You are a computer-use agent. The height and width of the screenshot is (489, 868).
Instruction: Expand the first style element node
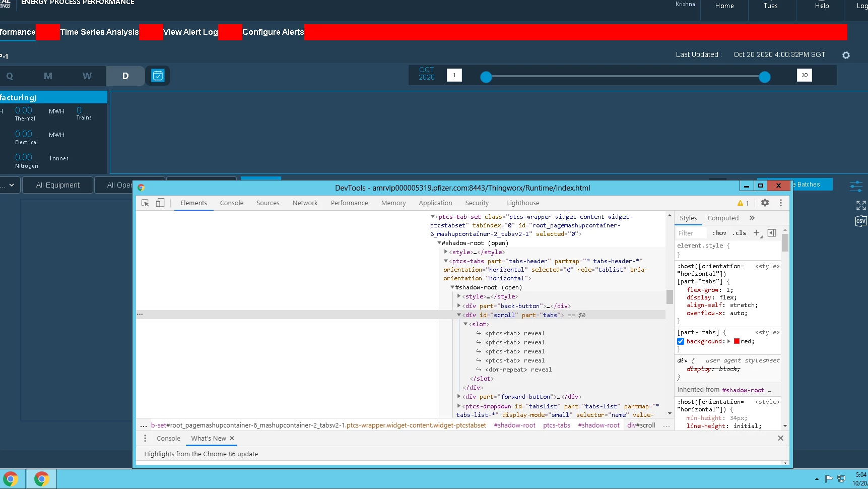pos(446,252)
